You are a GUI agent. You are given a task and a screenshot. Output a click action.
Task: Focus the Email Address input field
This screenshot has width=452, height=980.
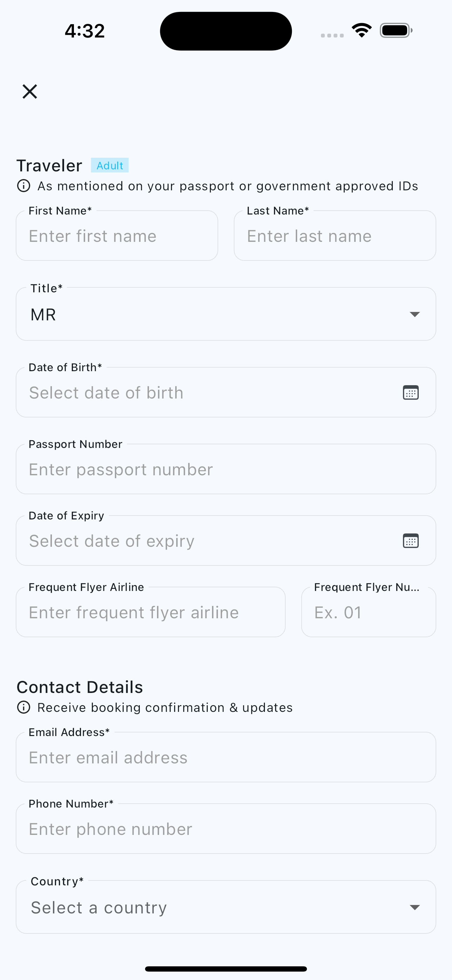pyautogui.click(x=226, y=757)
